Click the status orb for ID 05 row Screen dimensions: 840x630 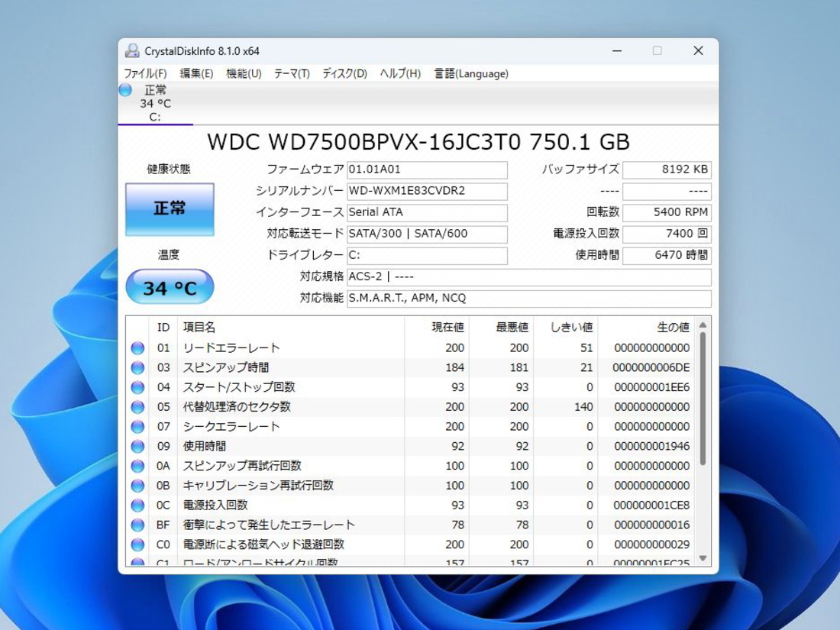tap(137, 407)
